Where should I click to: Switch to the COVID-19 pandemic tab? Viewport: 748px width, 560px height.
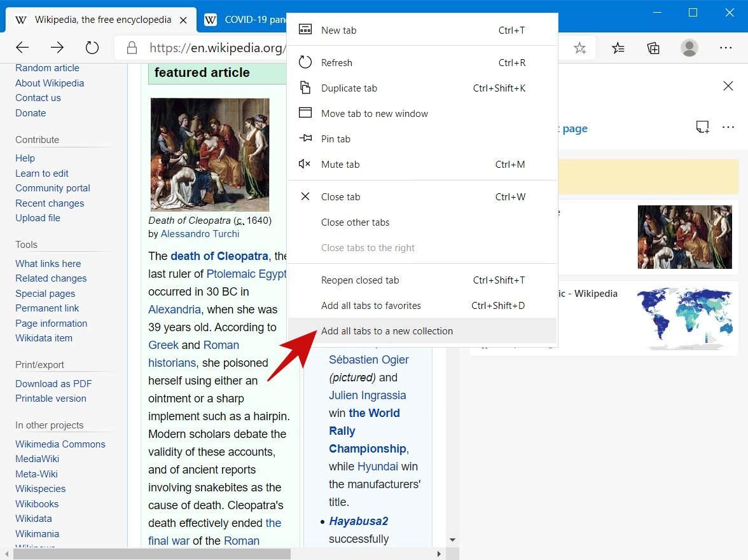click(246, 20)
